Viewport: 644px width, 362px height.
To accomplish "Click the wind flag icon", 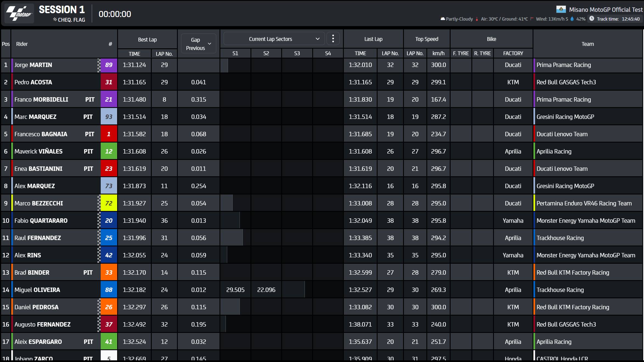I will (532, 19).
